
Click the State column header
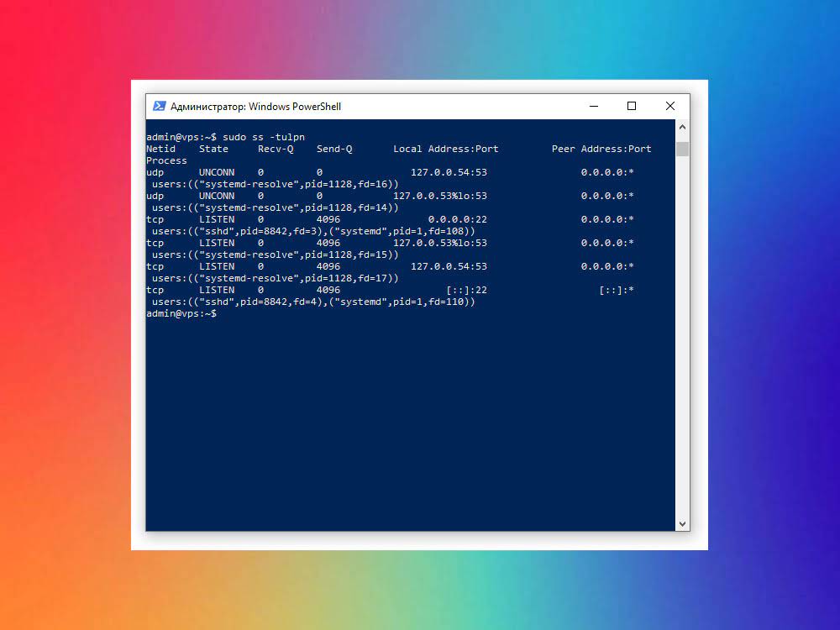tap(213, 149)
